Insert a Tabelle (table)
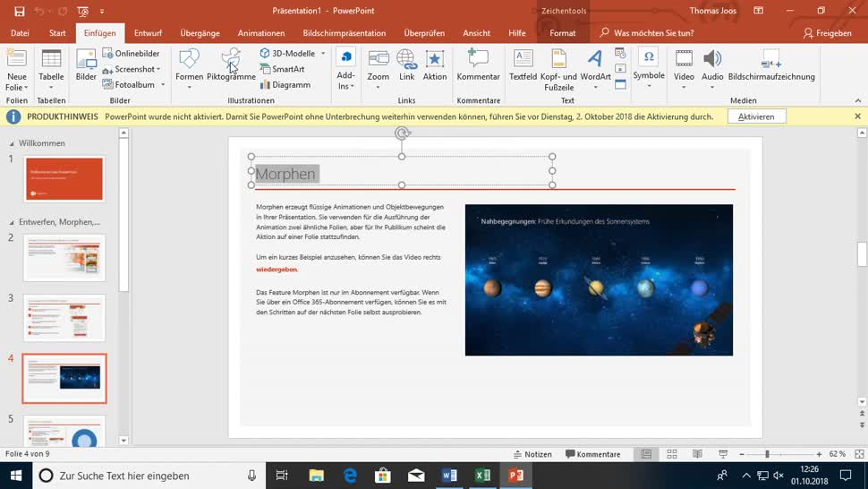This screenshot has width=868, height=489. (51, 69)
